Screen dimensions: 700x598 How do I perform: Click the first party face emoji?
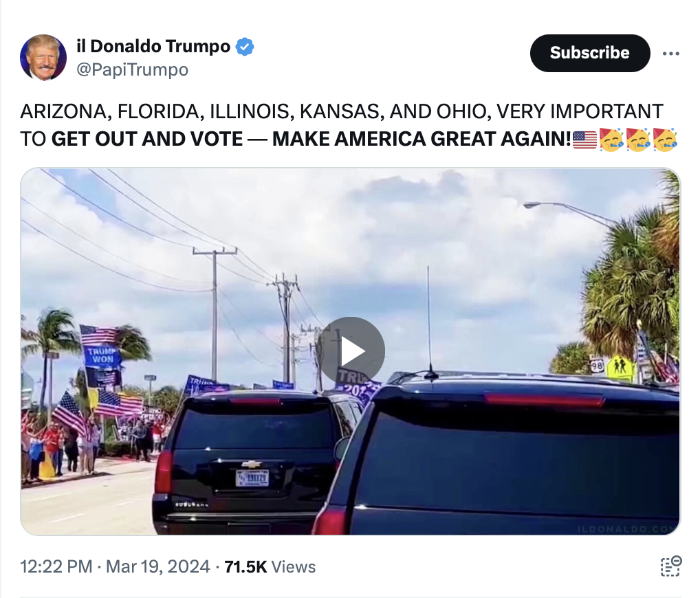point(611,140)
